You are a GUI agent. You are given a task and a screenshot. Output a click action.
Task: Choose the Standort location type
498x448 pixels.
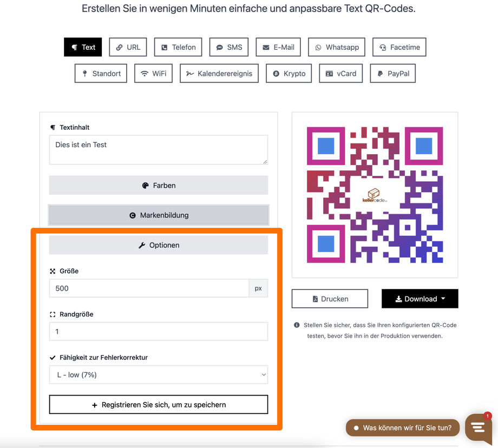[x=101, y=74]
